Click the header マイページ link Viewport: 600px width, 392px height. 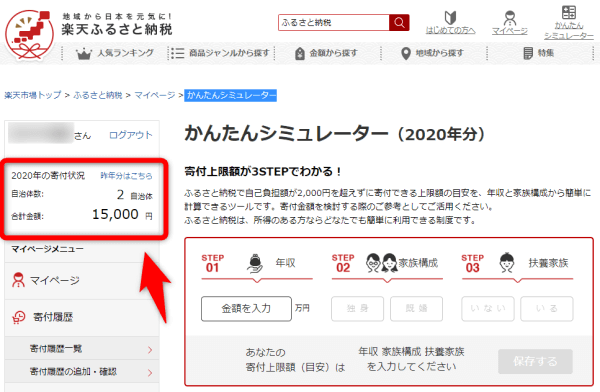click(510, 31)
